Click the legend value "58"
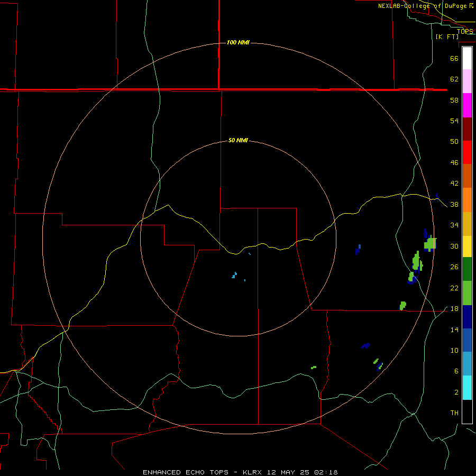 click(x=454, y=100)
